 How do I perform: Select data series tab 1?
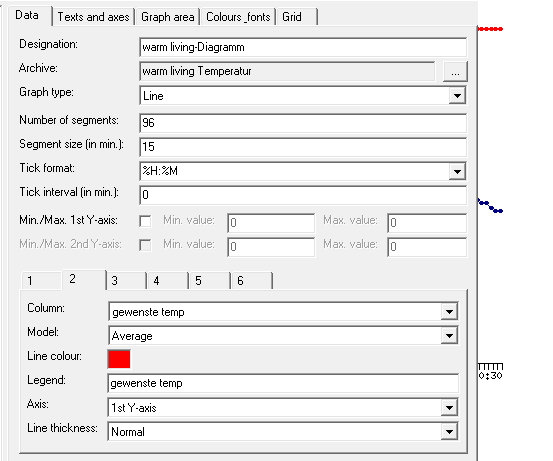coord(41,281)
